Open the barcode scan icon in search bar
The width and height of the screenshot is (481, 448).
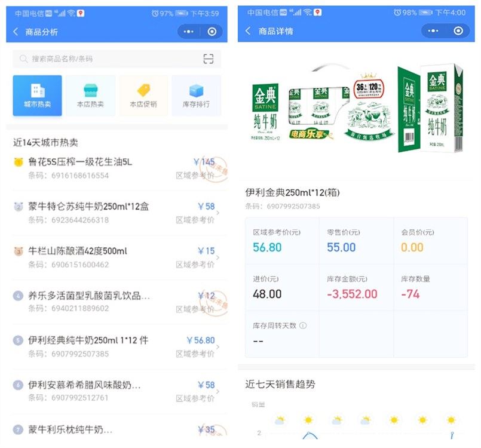[x=209, y=59]
